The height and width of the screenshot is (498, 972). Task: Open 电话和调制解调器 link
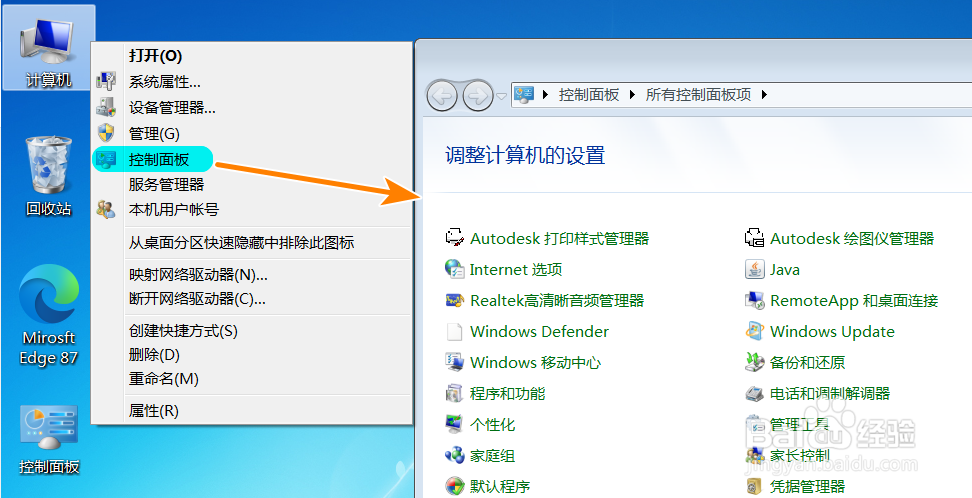(x=829, y=393)
